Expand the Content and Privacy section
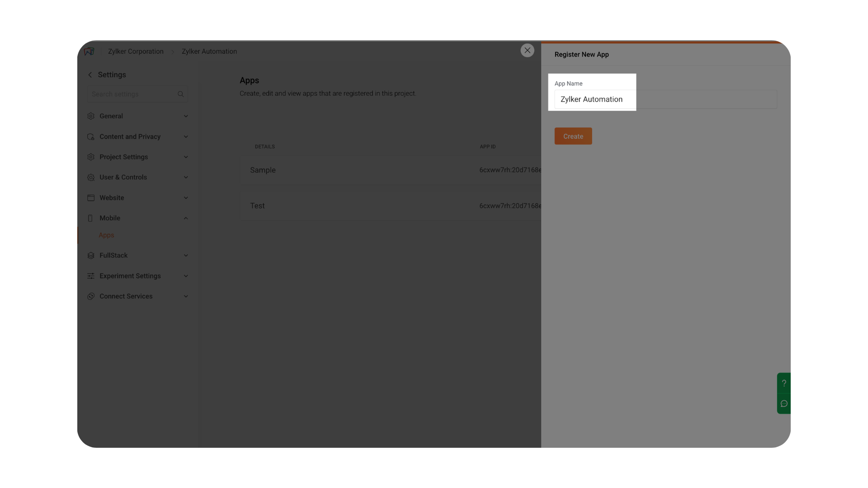Viewport: 868px width, 488px height. click(185, 137)
